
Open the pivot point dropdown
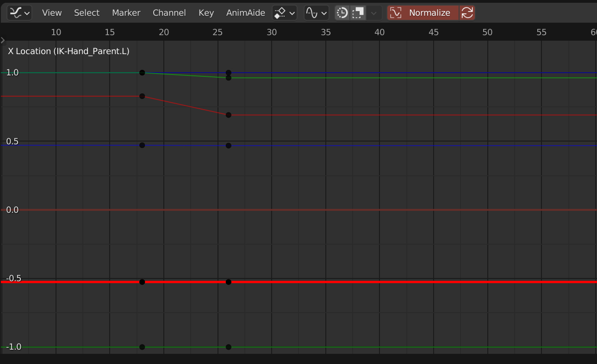tap(284, 13)
